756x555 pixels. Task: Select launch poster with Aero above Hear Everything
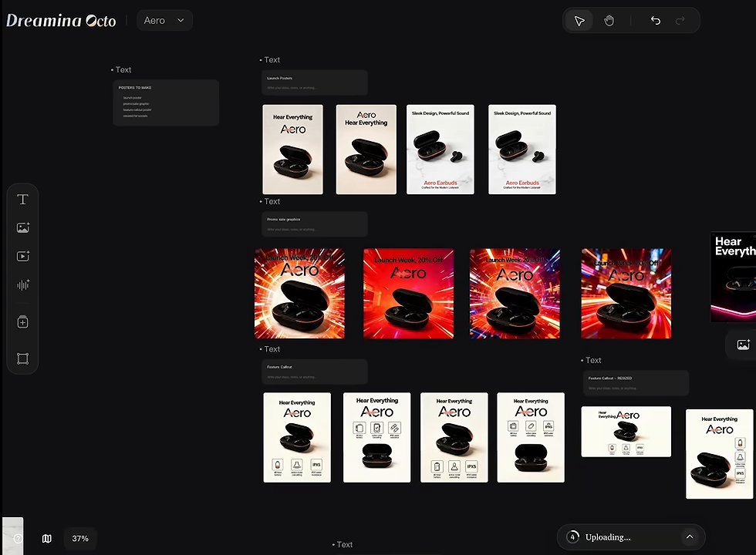point(366,150)
